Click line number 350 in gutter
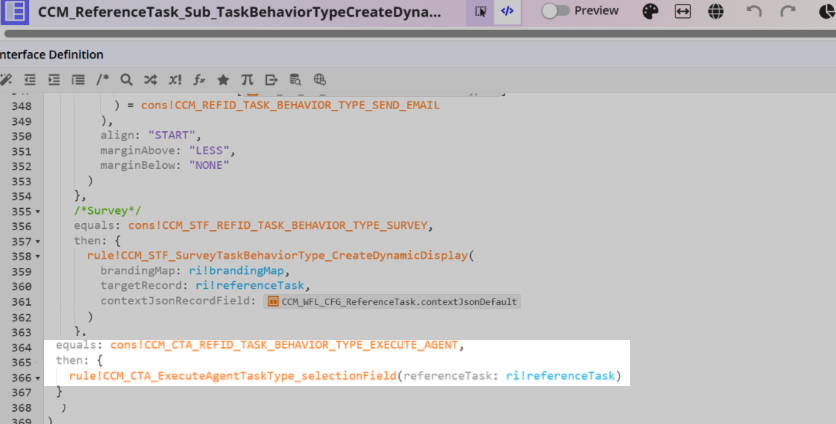The height and width of the screenshot is (424, 836). click(22, 136)
